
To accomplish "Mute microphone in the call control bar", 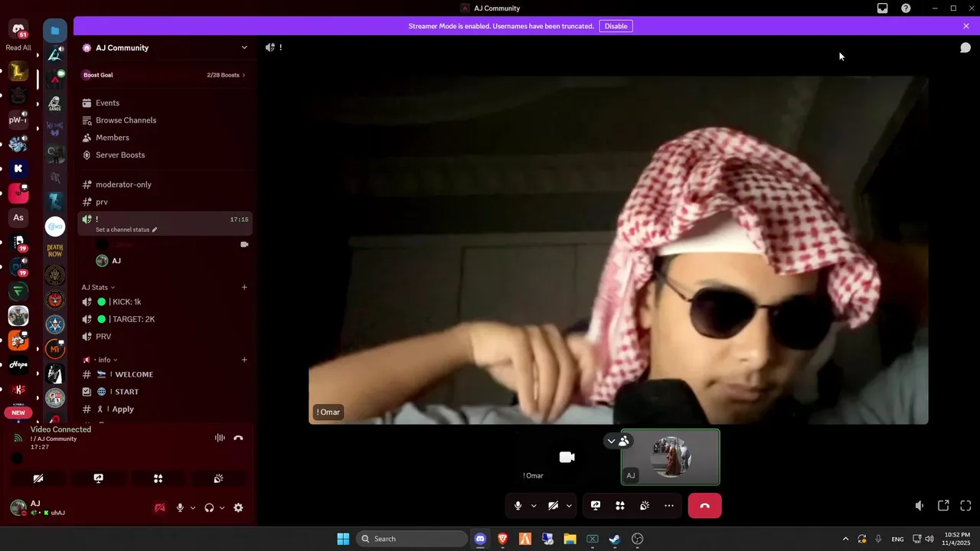I will point(518,506).
